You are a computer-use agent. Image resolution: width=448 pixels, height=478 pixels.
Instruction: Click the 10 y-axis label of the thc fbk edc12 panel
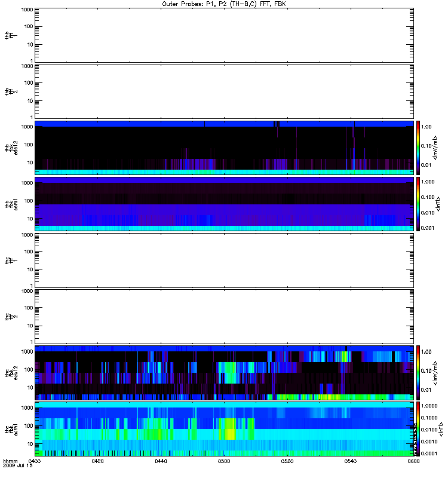coord(30,387)
